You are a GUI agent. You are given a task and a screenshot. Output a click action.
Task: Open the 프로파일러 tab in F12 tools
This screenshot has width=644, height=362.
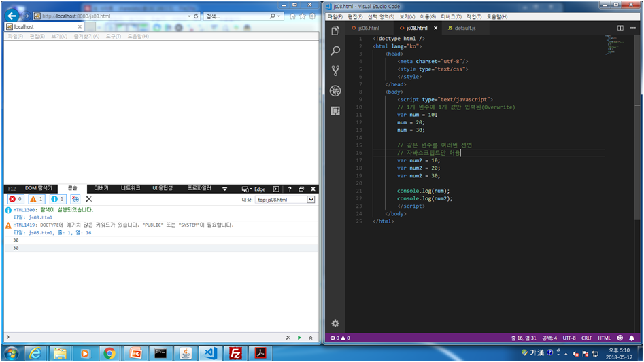(199, 188)
